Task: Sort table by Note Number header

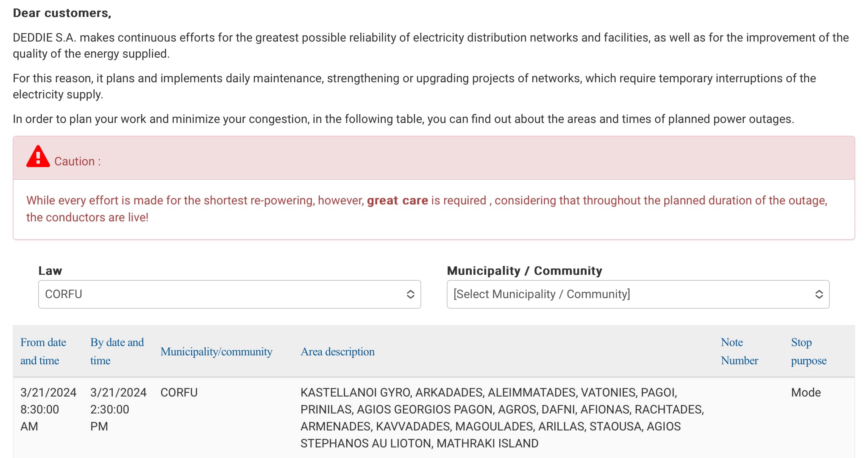Action: click(x=739, y=351)
